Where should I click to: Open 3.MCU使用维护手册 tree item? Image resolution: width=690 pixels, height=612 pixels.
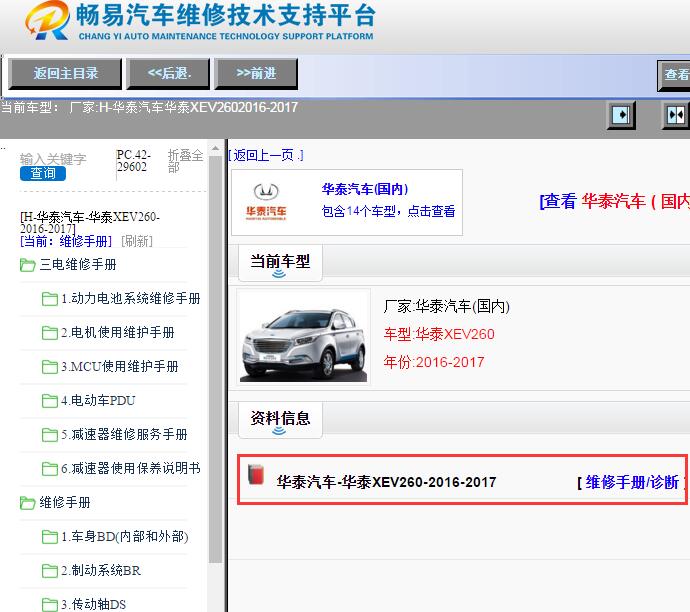[x=120, y=366]
